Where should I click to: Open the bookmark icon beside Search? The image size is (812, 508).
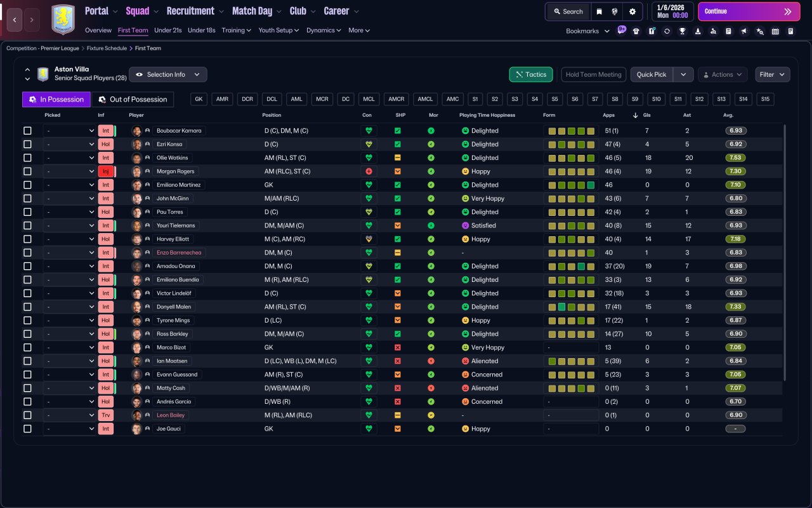tap(599, 11)
